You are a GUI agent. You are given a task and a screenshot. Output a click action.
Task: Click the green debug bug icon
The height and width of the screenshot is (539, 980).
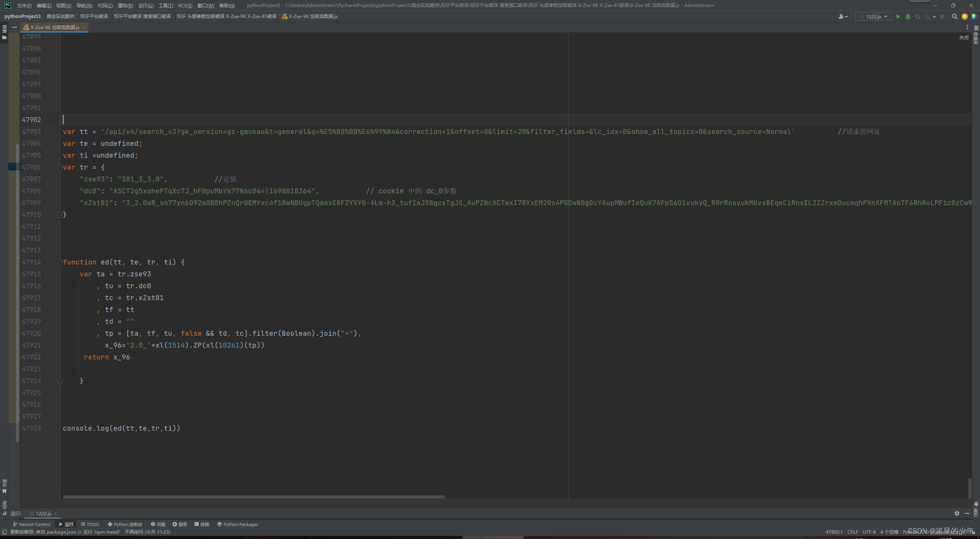908,16
